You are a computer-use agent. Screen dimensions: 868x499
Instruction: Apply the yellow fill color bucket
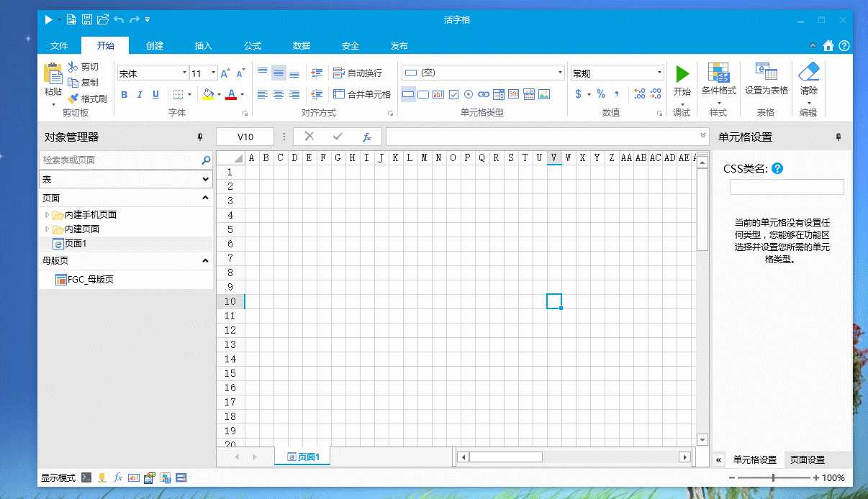pyautogui.click(x=208, y=94)
